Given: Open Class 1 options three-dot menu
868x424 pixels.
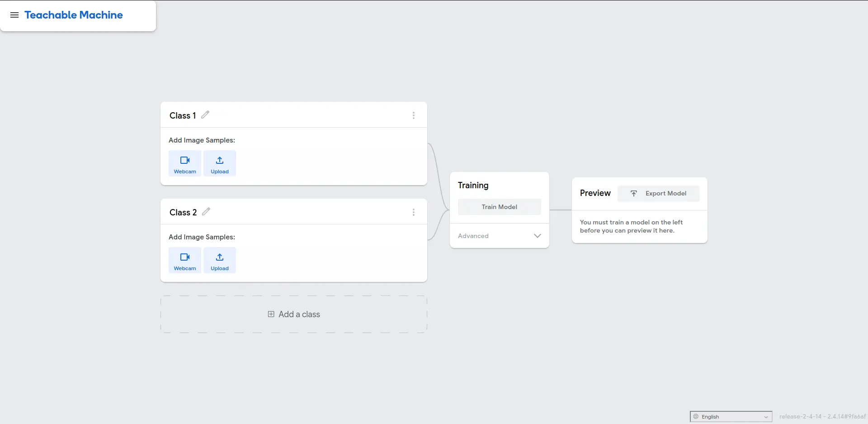Looking at the screenshot, I should [414, 115].
